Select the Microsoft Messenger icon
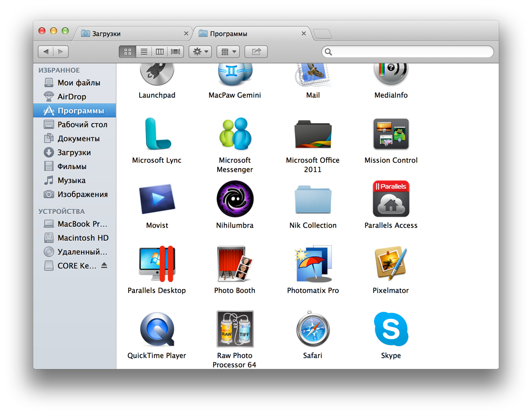Screen dimensions: 532x415 pyautogui.click(x=235, y=134)
